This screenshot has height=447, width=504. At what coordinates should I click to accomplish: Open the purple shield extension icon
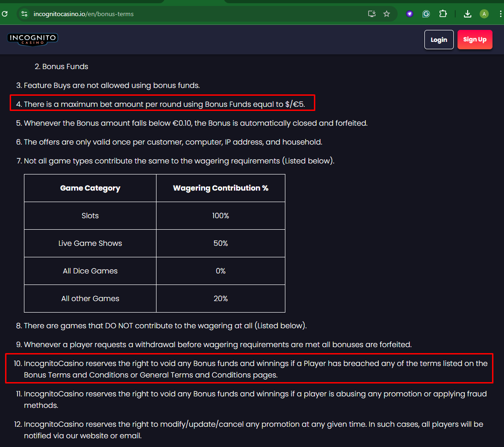point(409,14)
